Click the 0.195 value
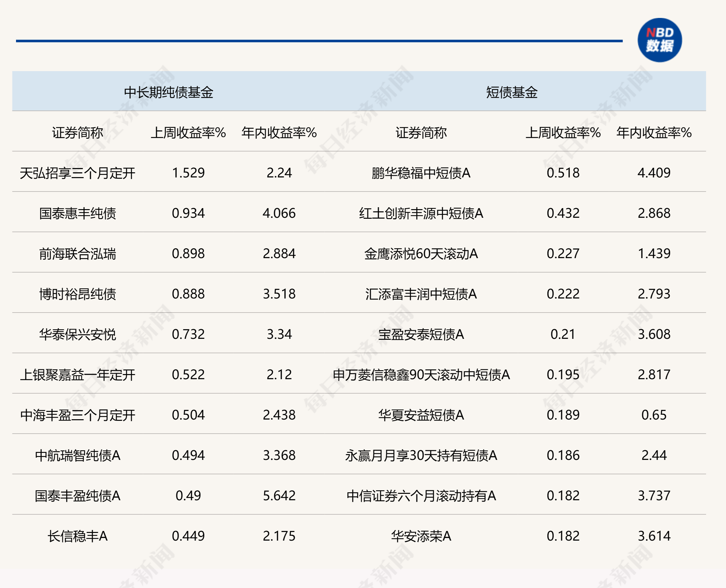Viewport: 726px width, 588px height. tap(563, 374)
